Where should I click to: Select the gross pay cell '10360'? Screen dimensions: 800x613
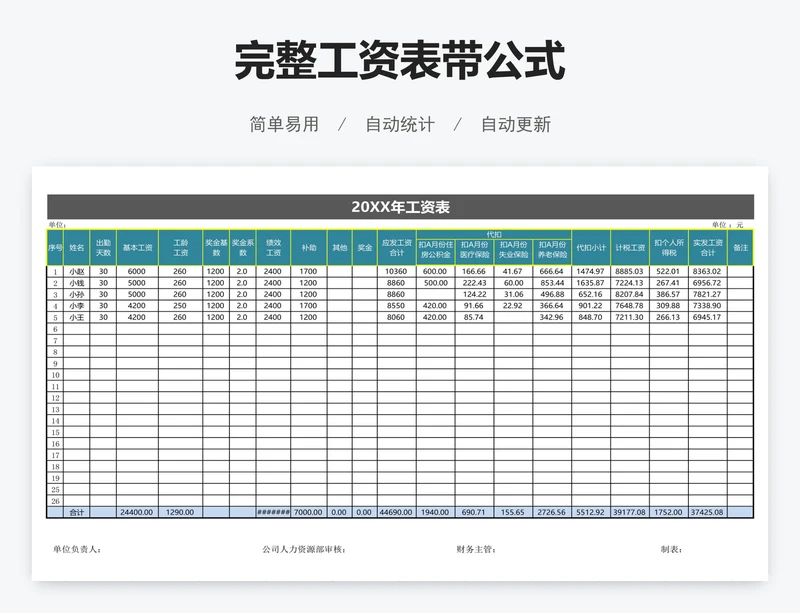coord(396,272)
